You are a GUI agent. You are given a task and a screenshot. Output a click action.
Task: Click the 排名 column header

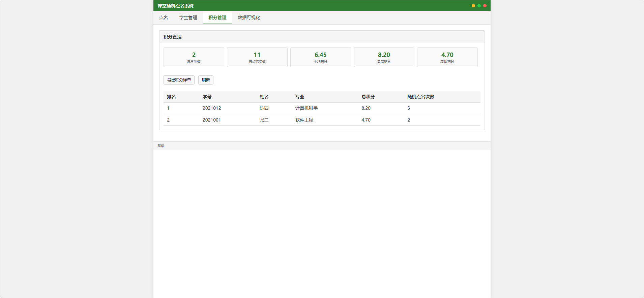tap(171, 97)
